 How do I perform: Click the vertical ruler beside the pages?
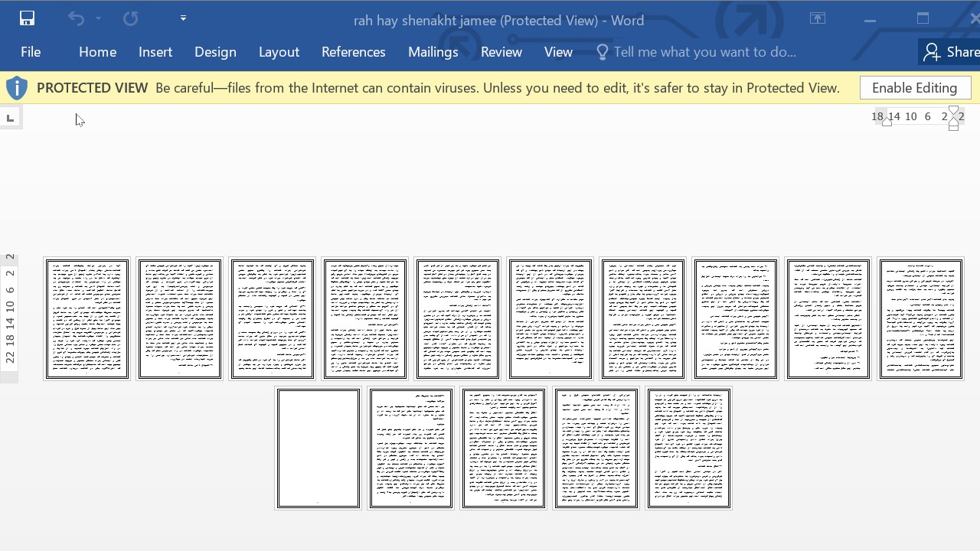point(9,317)
